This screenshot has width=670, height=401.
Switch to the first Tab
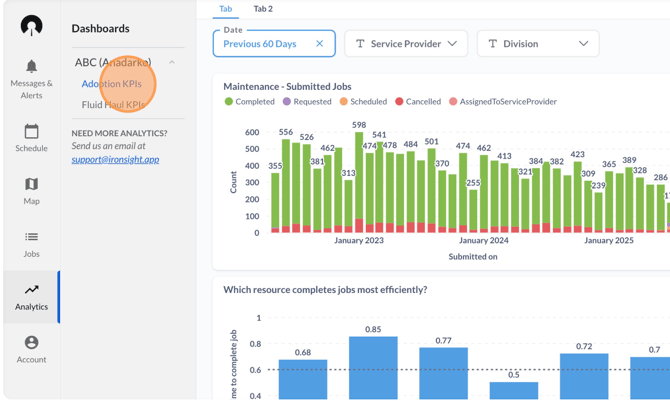coord(226,9)
